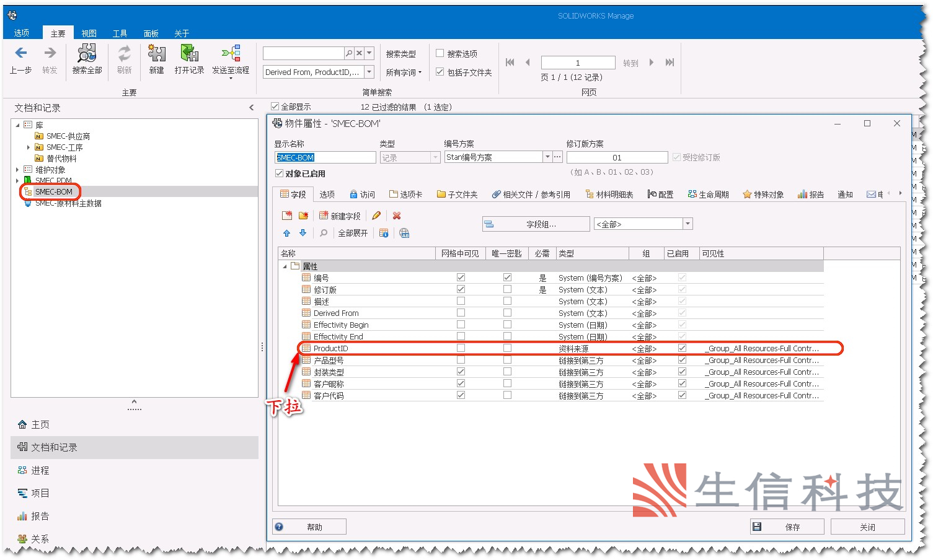Click the first new-item icon in the fields toolbar
Viewport: 933px width, 560px height.
pos(287,216)
